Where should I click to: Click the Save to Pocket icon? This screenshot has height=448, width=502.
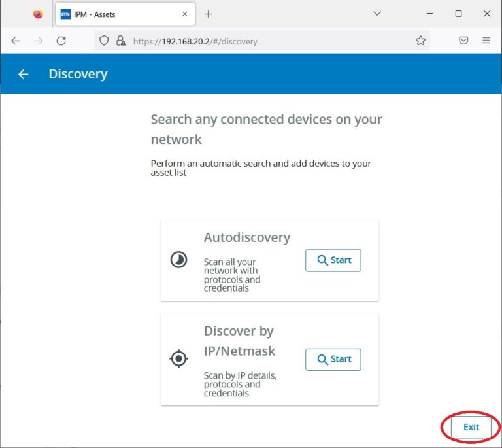463,41
